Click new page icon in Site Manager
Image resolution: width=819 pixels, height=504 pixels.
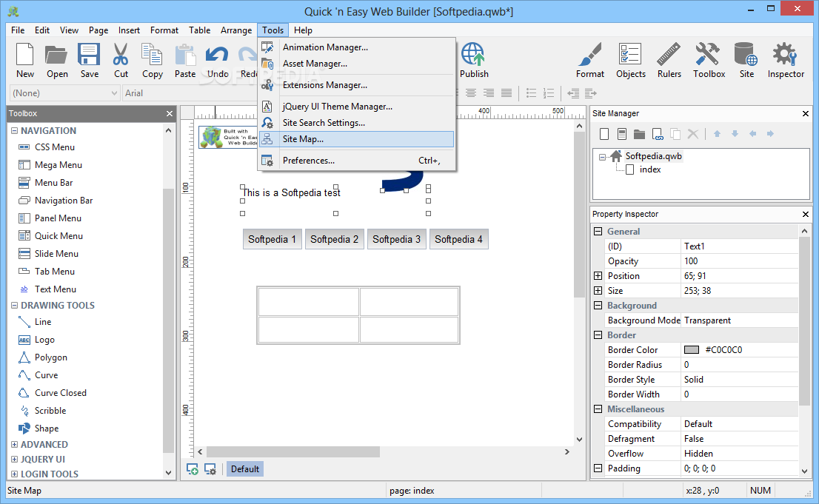pyautogui.click(x=604, y=134)
